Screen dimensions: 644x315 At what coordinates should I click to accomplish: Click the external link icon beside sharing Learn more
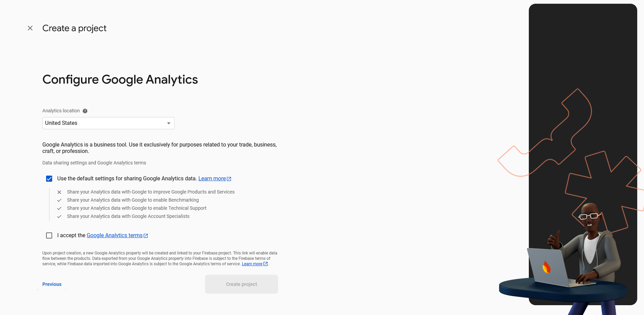(x=229, y=179)
